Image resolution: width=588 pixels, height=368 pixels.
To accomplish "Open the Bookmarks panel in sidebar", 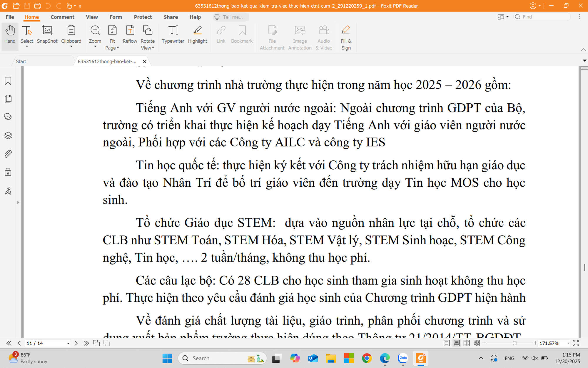I will pos(8,81).
